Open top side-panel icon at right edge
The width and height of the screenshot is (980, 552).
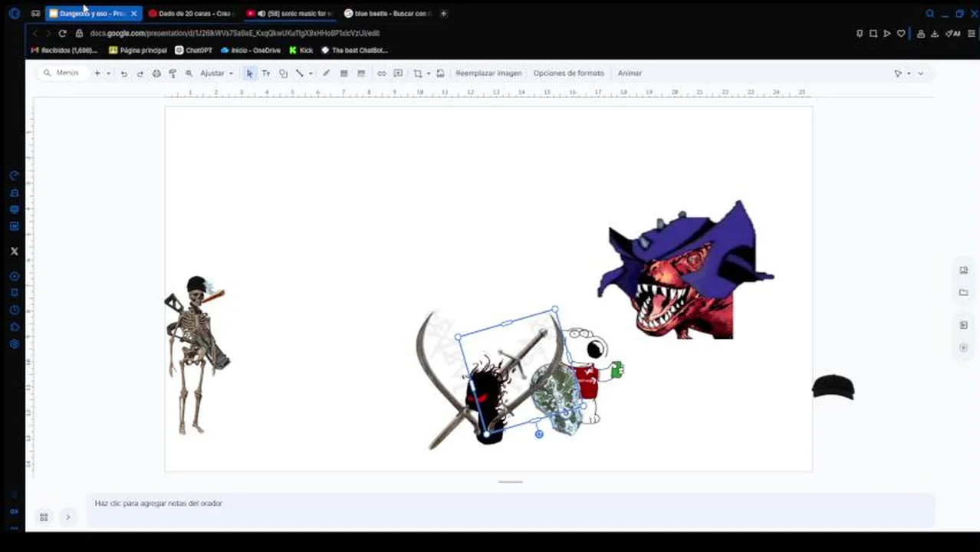(x=964, y=270)
